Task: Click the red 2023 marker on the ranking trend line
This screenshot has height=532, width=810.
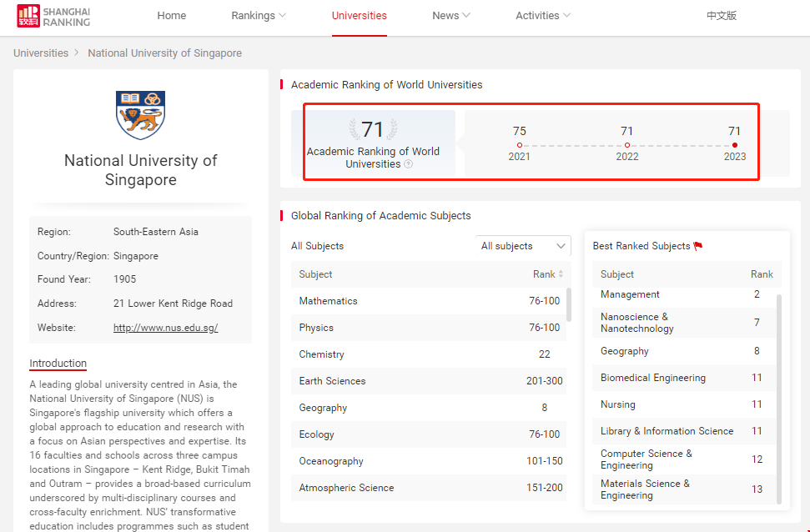Action: [x=735, y=144]
